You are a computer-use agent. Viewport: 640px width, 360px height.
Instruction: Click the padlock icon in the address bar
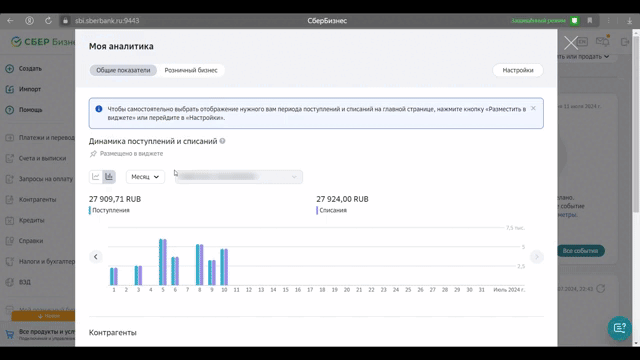65,20
